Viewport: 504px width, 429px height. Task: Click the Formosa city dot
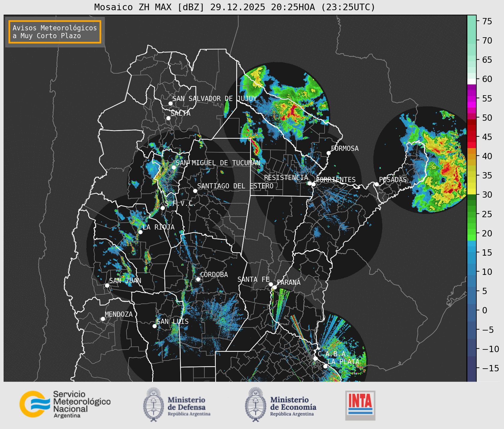pyautogui.click(x=329, y=153)
